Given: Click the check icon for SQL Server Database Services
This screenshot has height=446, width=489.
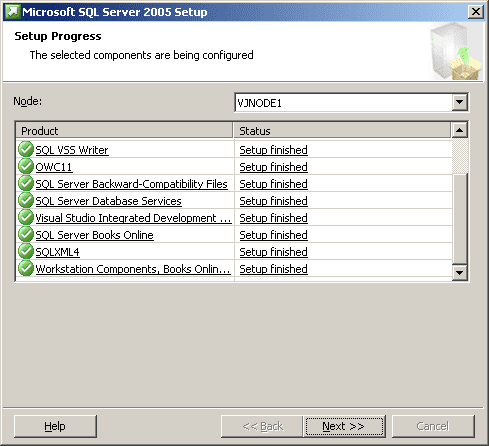Looking at the screenshot, I should 26,200.
